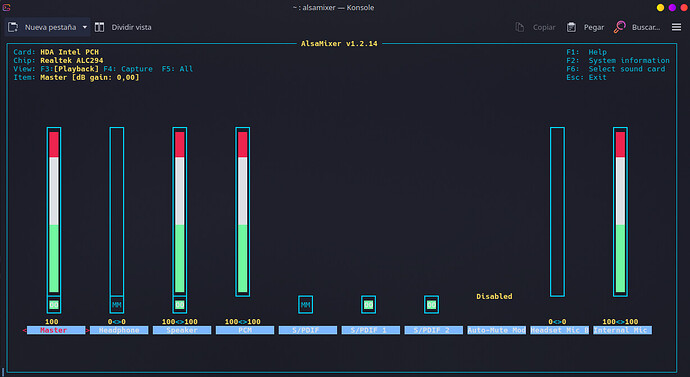Click the PCM volume slider bar
Screen dimensions: 690x377
pyautogui.click(x=242, y=212)
